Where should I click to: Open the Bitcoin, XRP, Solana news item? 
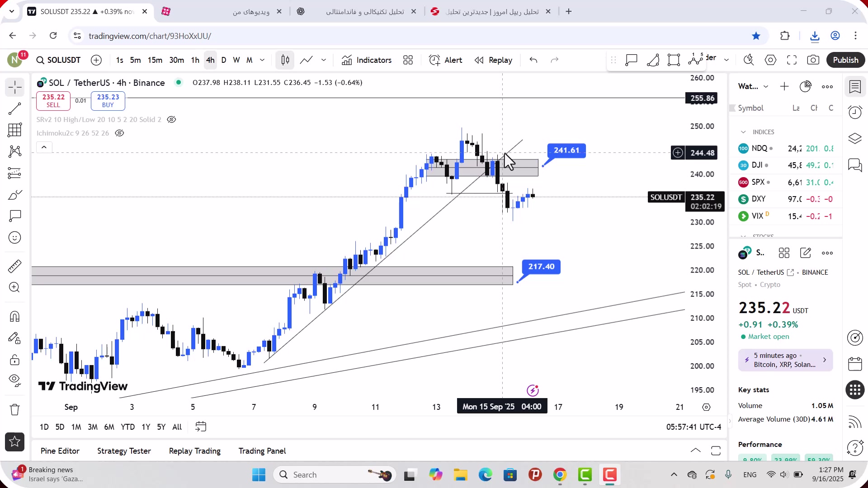pyautogui.click(x=785, y=360)
